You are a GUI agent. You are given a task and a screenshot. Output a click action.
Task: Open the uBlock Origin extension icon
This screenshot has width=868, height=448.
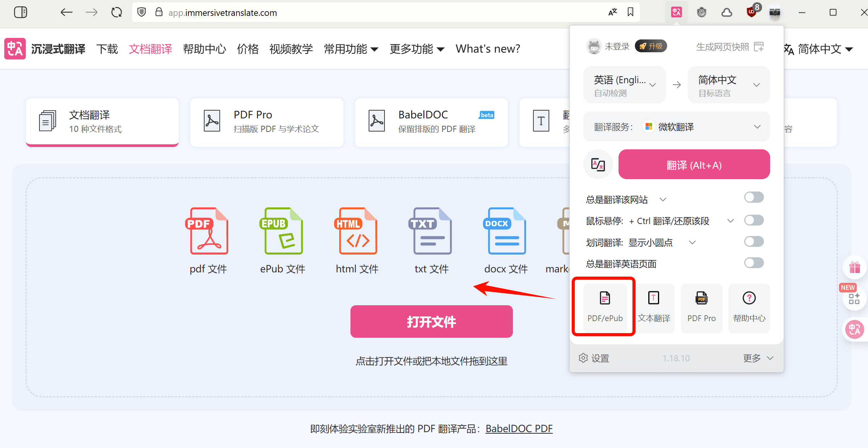pos(752,12)
